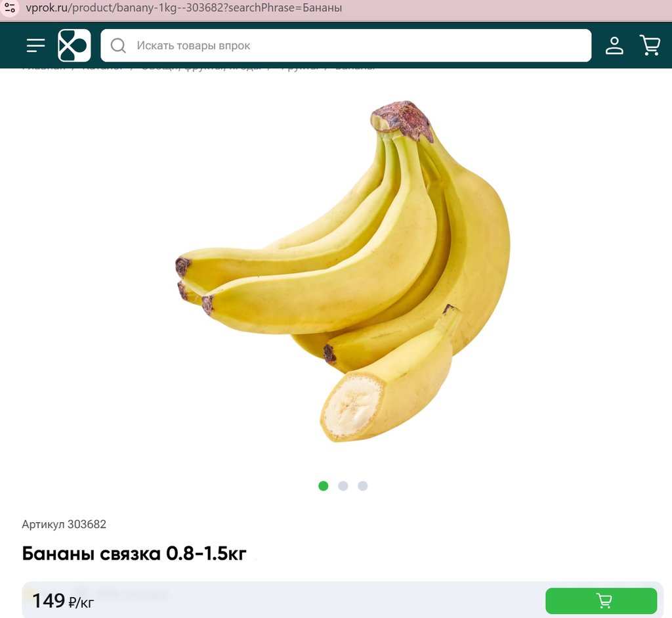This screenshot has width=672, height=618.
Task: Switch to the third image dot
Action: pyautogui.click(x=362, y=486)
